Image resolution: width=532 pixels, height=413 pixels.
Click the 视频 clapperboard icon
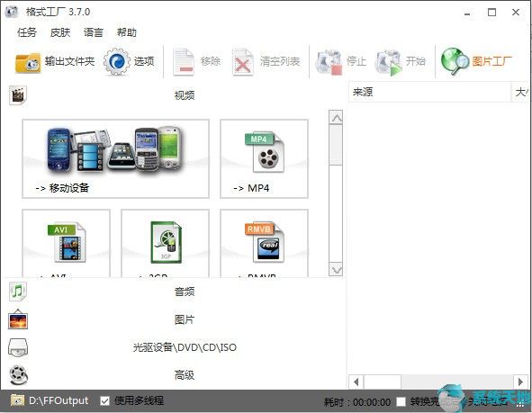[x=18, y=95]
